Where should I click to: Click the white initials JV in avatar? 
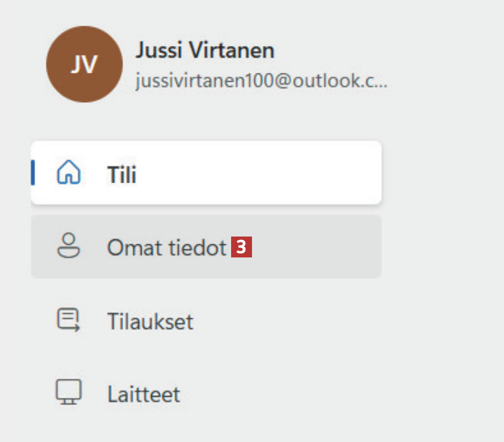[x=84, y=65]
